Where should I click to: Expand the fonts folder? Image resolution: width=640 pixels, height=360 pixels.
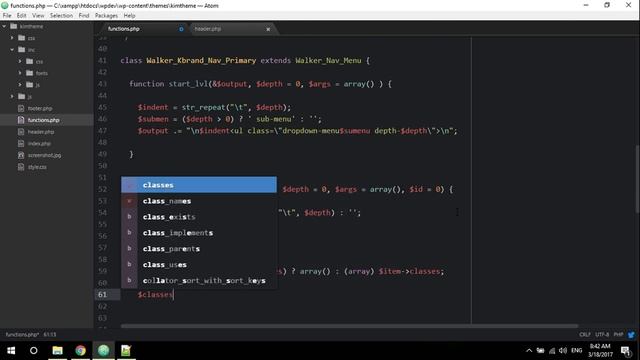20,73
